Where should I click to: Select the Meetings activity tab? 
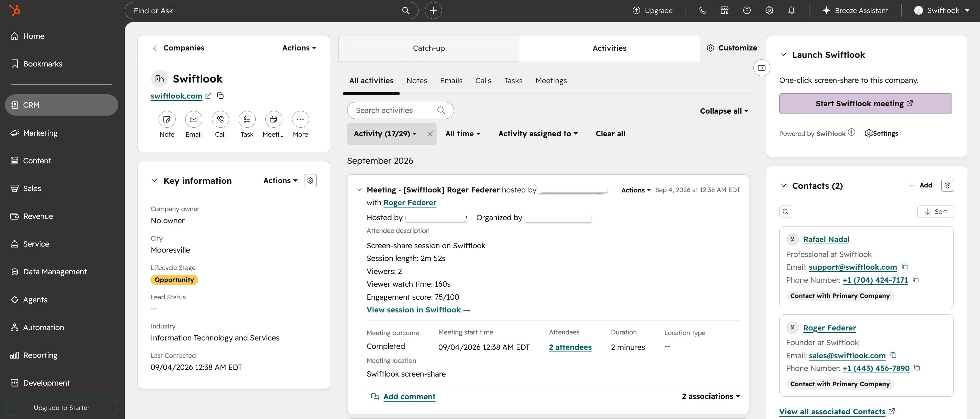[x=551, y=81]
